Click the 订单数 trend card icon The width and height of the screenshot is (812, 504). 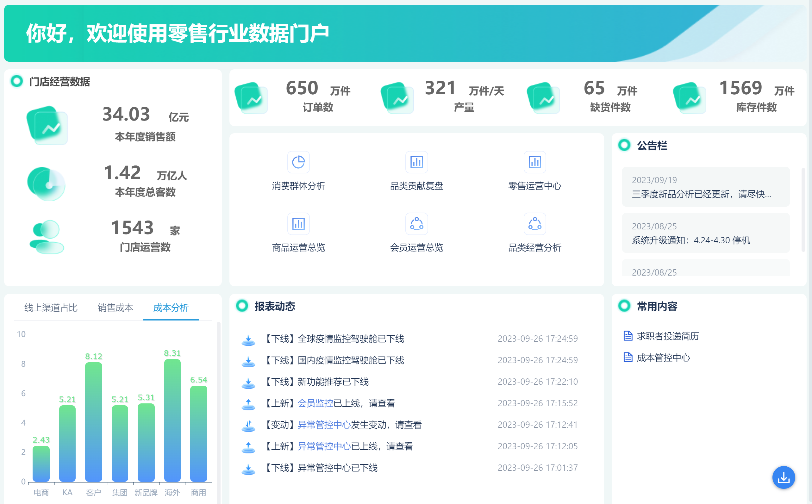pos(251,98)
